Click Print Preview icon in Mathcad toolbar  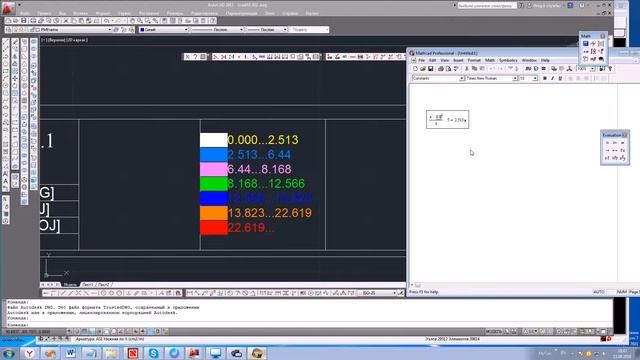pos(448,69)
